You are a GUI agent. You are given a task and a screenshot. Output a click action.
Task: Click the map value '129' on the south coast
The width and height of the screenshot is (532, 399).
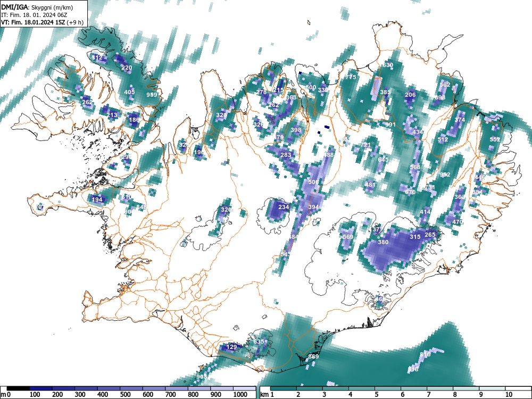click(231, 347)
